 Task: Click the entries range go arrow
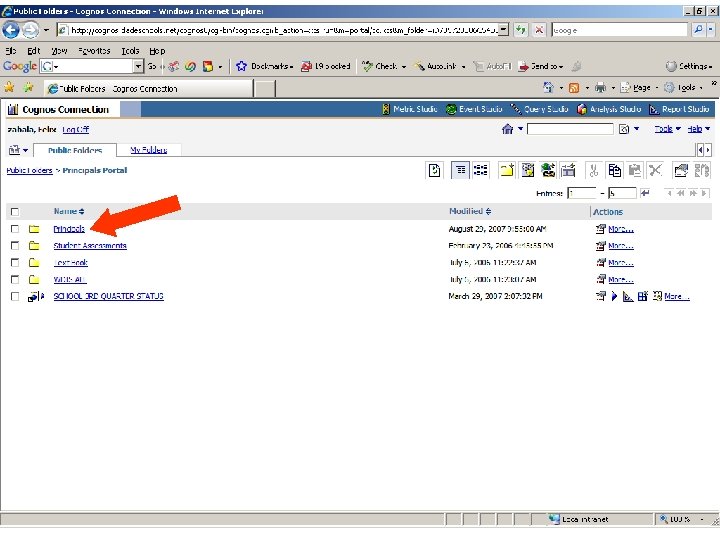(645, 193)
